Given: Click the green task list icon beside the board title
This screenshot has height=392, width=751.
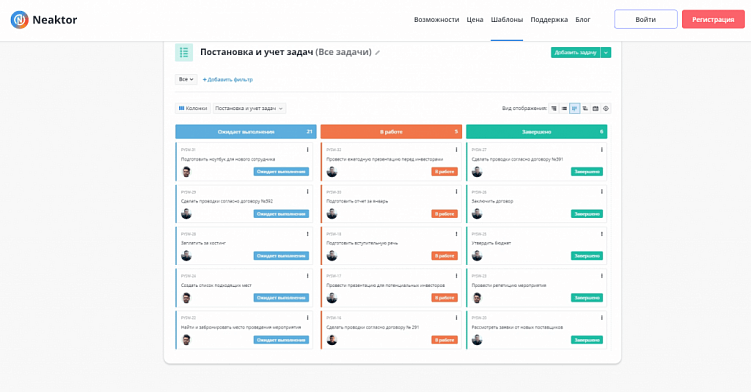Looking at the screenshot, I should click(184, 52).
